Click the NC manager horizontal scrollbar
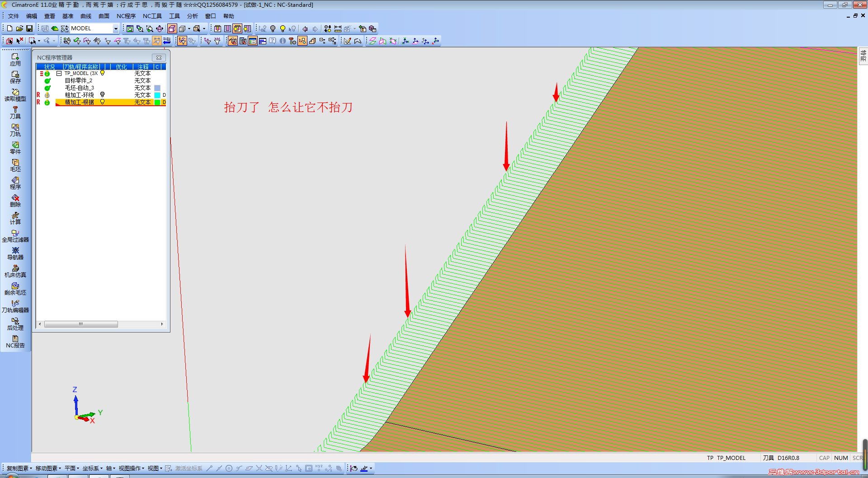 pos(101,324)
